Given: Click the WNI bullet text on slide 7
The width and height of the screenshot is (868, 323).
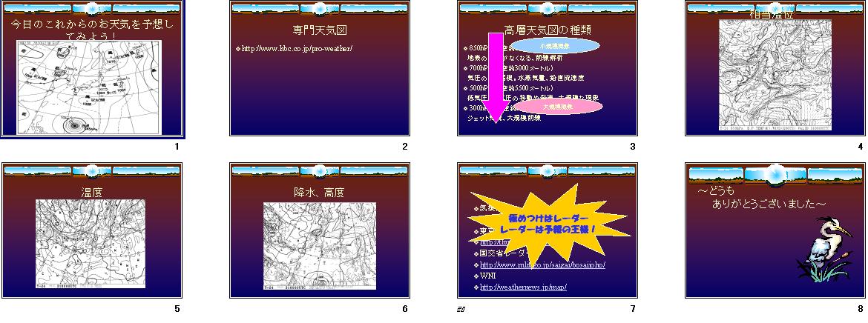Looking at the screenshot, I should [489, 276].
